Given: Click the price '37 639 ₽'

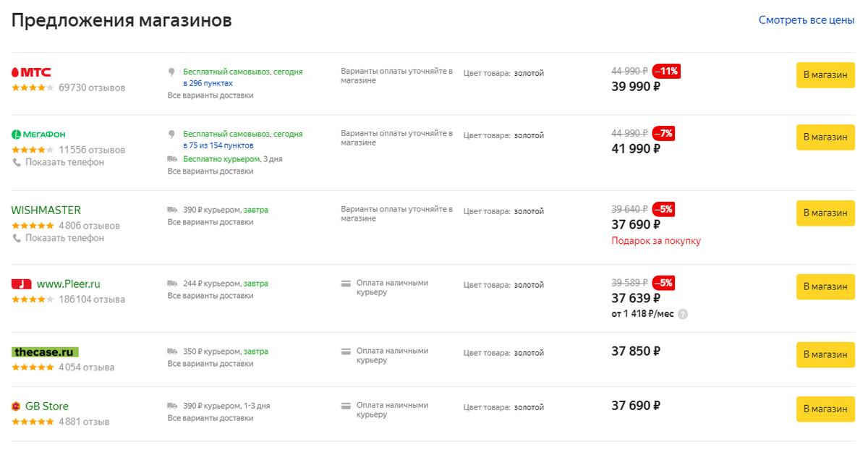Looking at the screenshot, I should click(x=636, y=298).
